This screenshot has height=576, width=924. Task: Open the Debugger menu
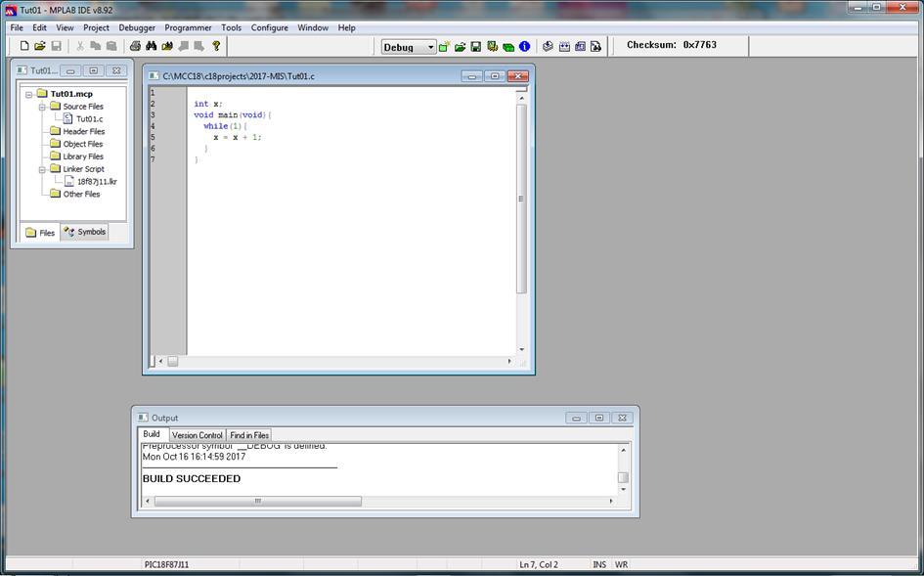pyautogui.click(x=137, y=27)
